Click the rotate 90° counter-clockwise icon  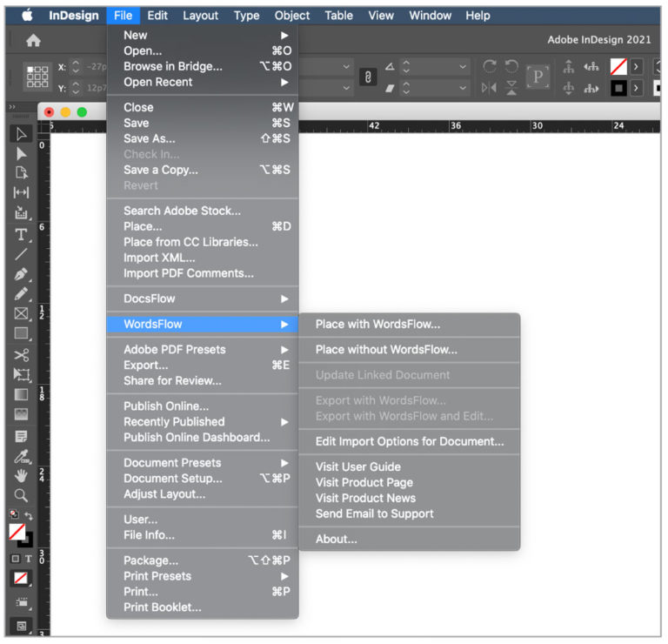tap(511, 66)
